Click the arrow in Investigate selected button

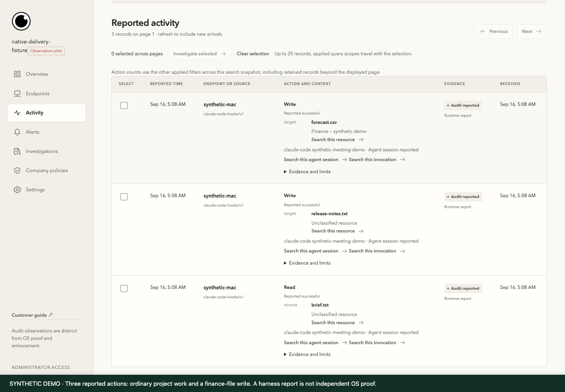click(223, 54)
